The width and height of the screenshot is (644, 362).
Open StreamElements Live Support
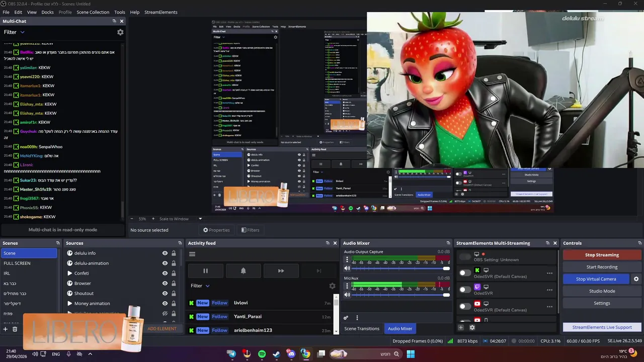(602, 327)
